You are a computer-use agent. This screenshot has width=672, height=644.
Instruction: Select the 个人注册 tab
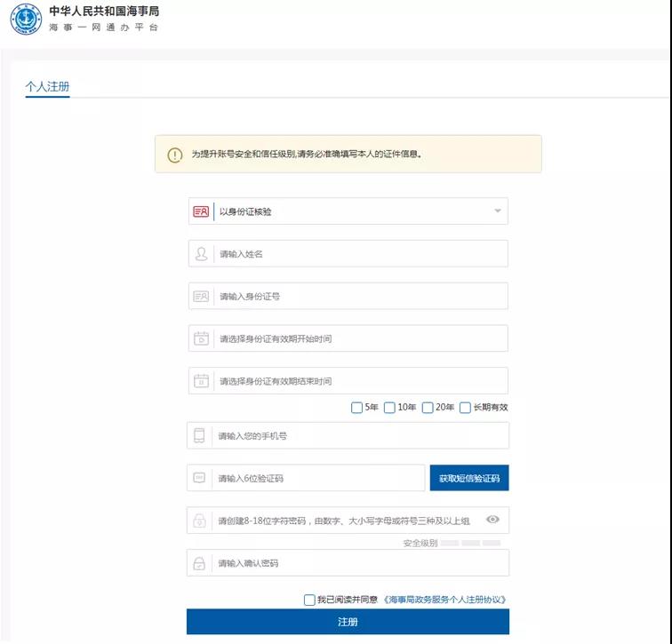coord(48,86)
